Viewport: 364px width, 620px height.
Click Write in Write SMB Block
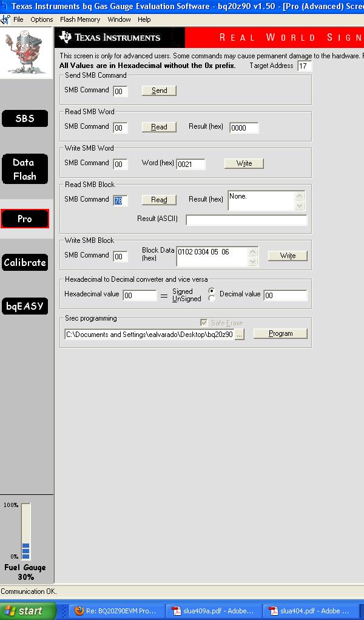(x=288, y=256)
